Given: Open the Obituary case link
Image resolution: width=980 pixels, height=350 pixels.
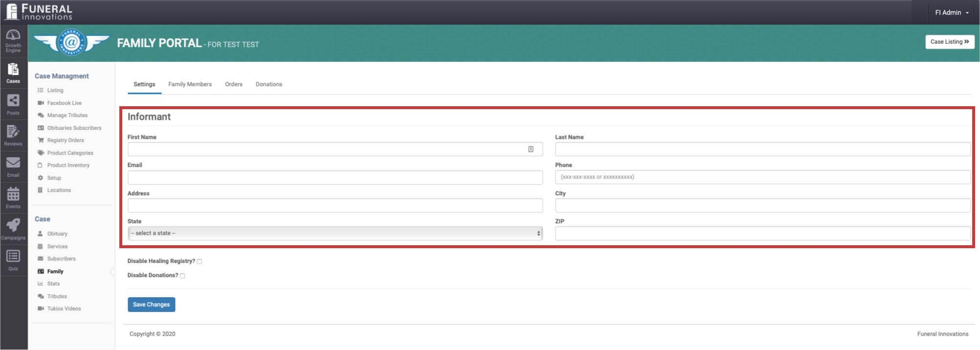Looking at the screenshot, I should click(57, 234).
